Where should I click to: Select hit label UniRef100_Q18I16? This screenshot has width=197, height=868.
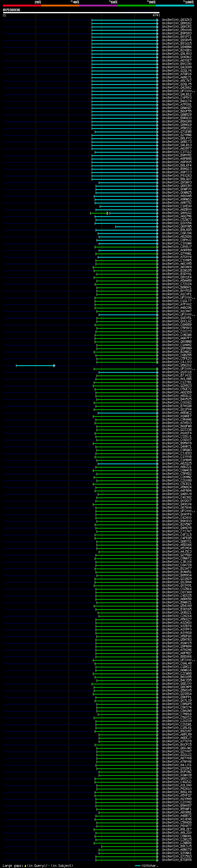(x=177, y=372)
